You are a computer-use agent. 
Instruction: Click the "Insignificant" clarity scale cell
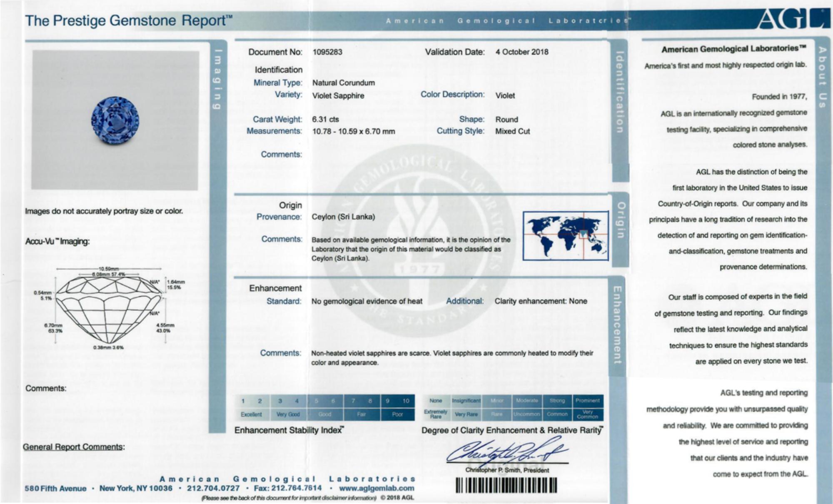coord(466,401)
